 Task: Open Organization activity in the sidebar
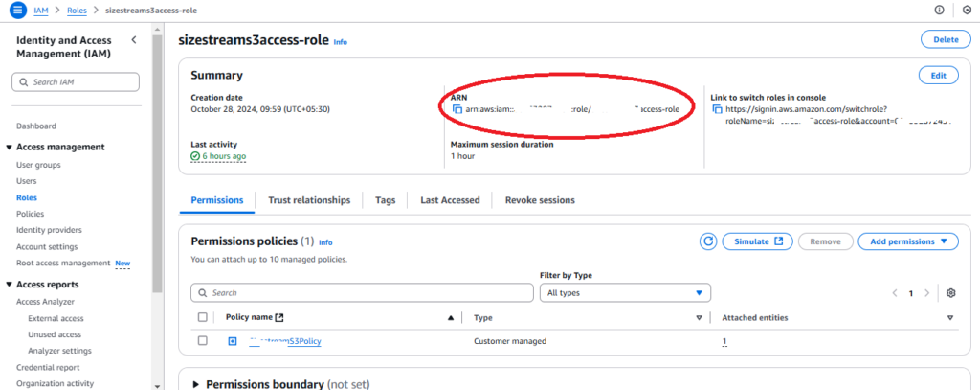[x=55, y=383]
